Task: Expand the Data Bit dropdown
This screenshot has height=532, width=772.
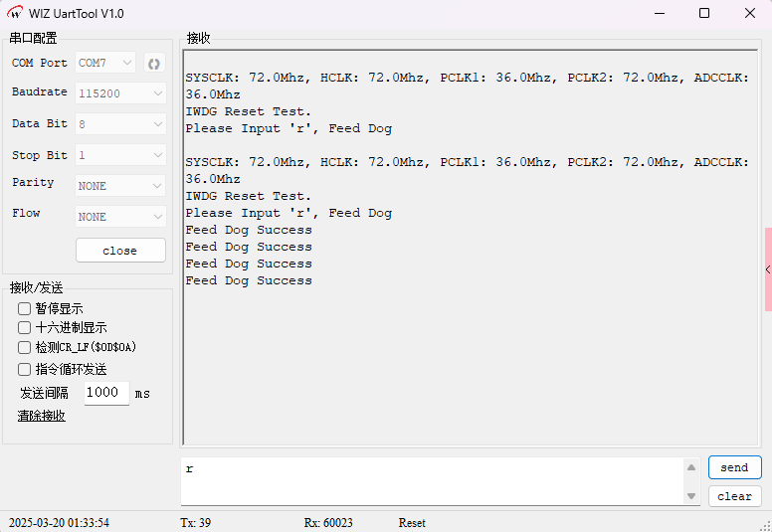Action: 120,124
